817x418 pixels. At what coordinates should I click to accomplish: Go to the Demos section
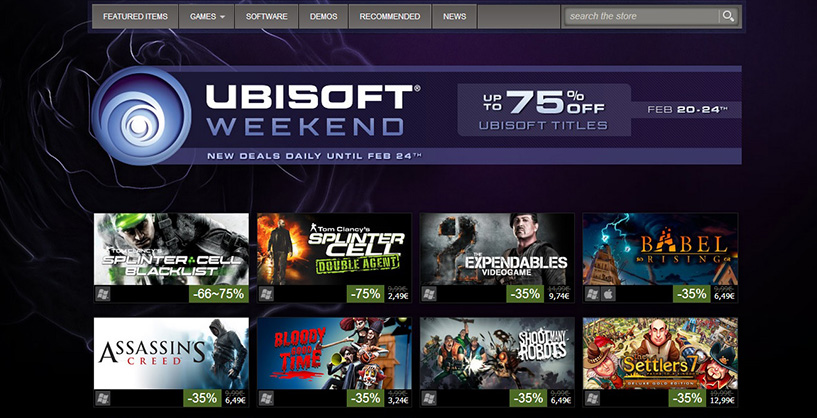tap(324, 17)
